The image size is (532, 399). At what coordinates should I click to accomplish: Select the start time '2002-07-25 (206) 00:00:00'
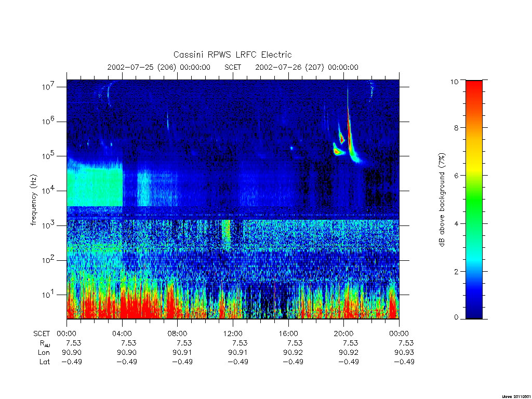[159, 67]
